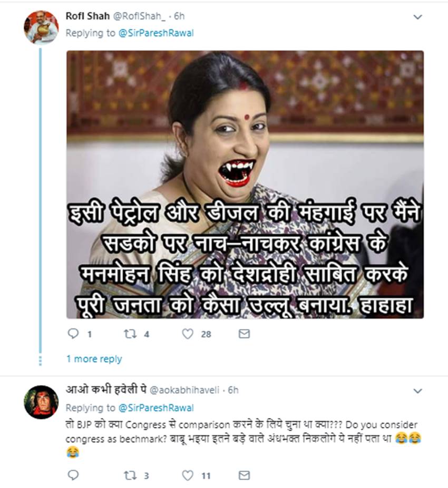Open Rofl Shah tweet options dropdown

417,17
